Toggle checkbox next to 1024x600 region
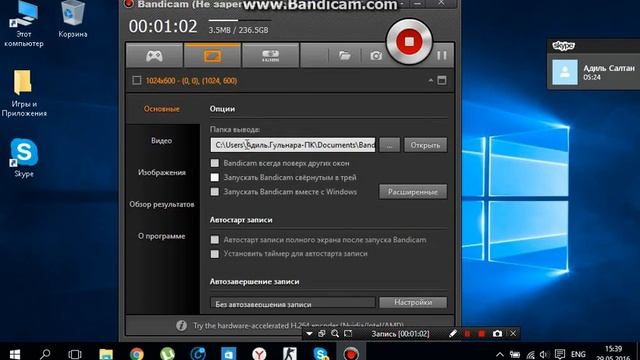This screenshot has height=360, width=640. click(137, 80)
